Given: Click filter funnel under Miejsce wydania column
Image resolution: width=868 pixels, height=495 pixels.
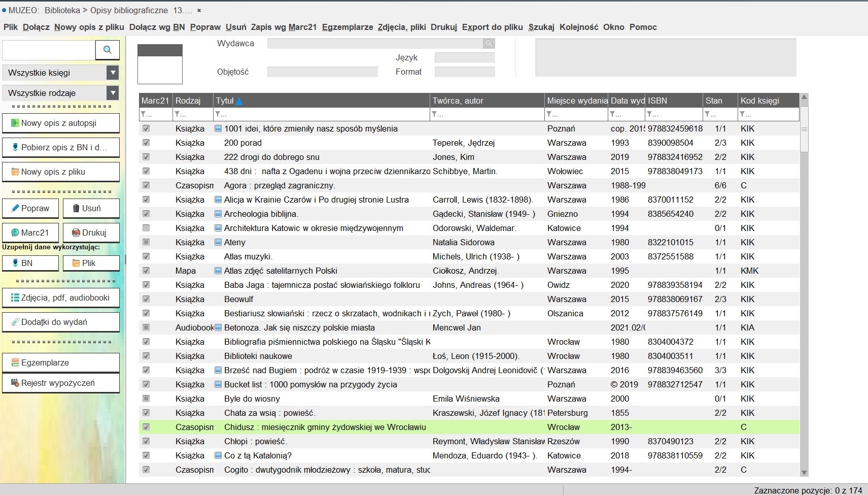Looking at the screenshot, I should point(549,115).
